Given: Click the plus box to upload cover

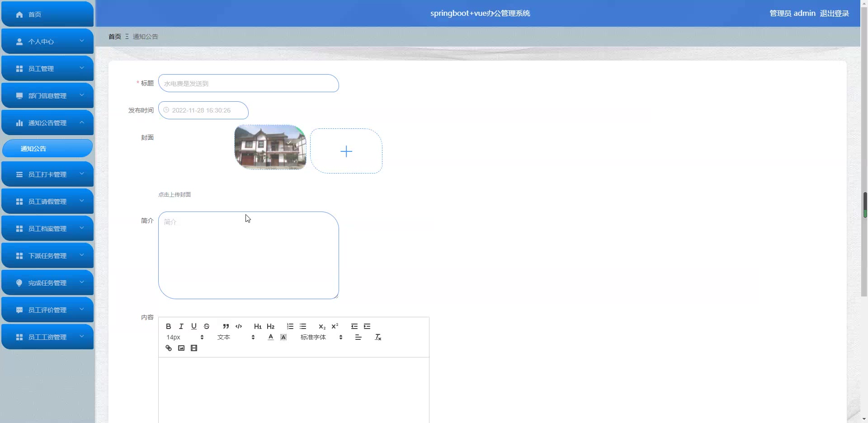Looking at the screenshot, I should click(x=346, y=151).
